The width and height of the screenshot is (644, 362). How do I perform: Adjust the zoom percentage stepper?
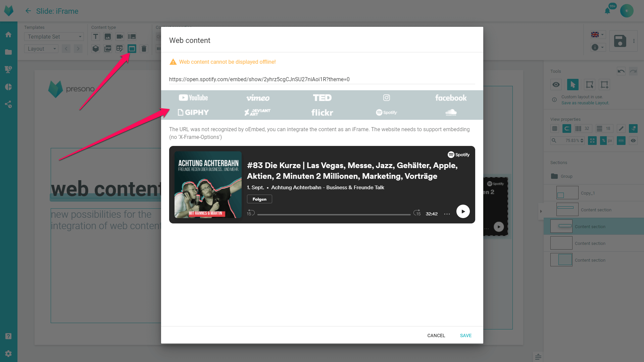point(582,141)
